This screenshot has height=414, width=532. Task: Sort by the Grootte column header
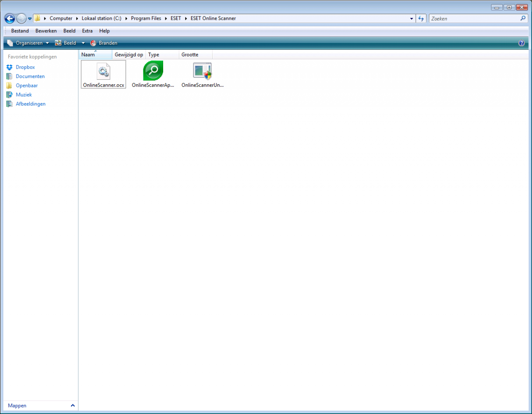click(x=196, y=55)
